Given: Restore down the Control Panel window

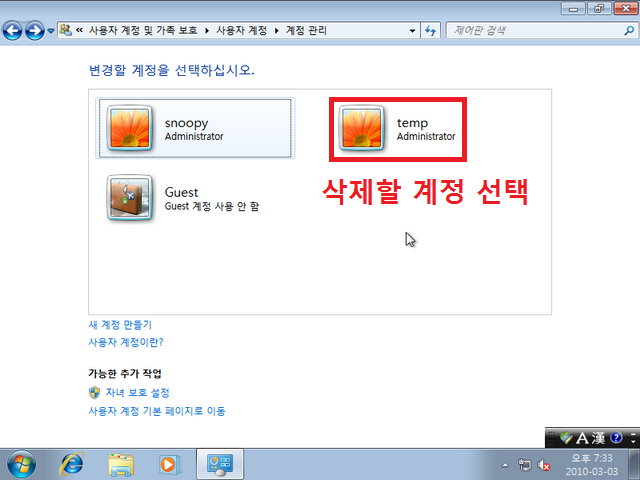Looking at the screenshot, I should [x=599, y=8].
